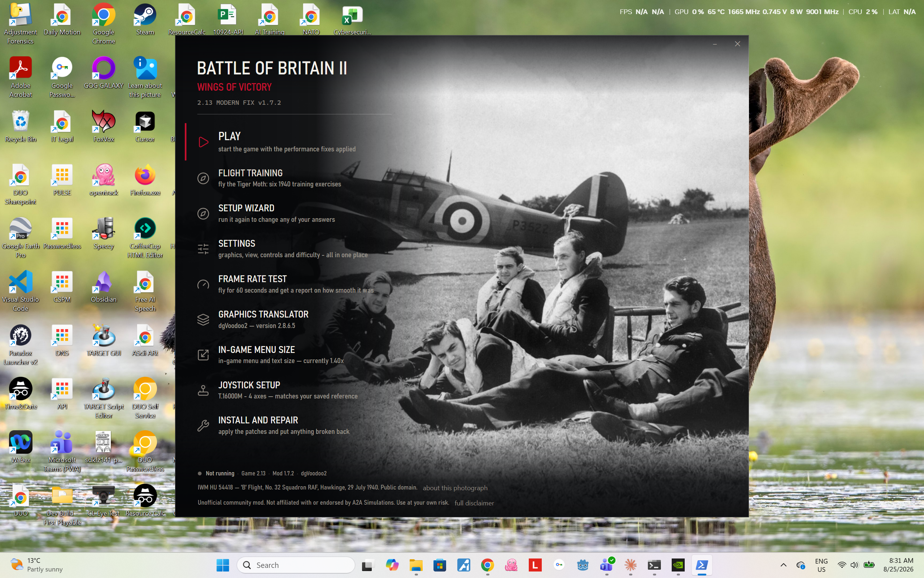Click the Firefox.exe desktop icon
Viewport: 924px width, 578px height.
tap(145, 180)
